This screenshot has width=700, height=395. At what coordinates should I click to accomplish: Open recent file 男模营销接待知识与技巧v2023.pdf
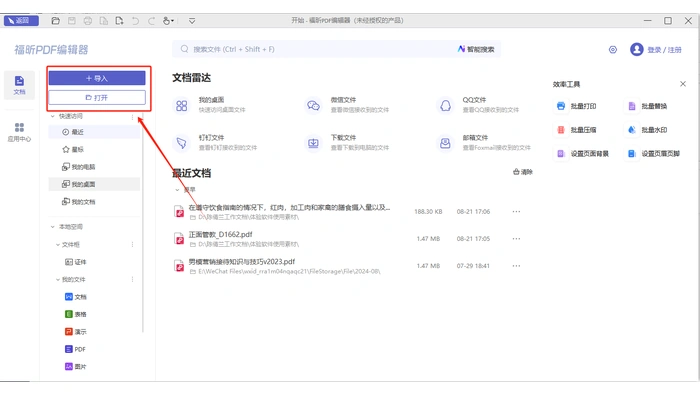242,262
